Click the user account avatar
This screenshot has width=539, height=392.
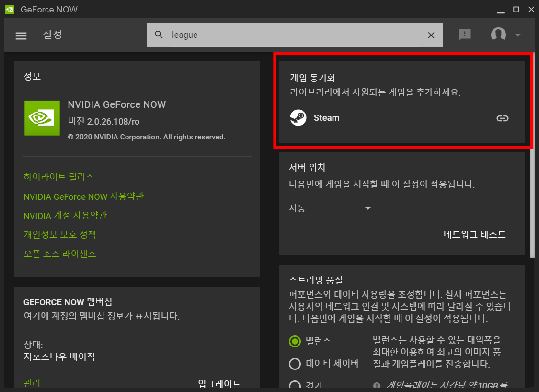pos(498,35)
